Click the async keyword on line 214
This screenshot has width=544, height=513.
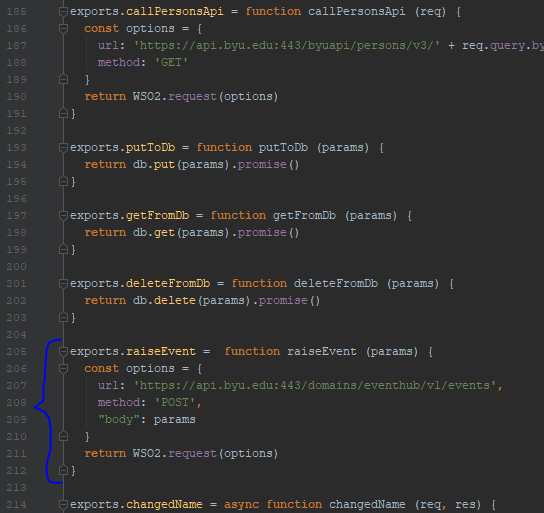point(242,505)
